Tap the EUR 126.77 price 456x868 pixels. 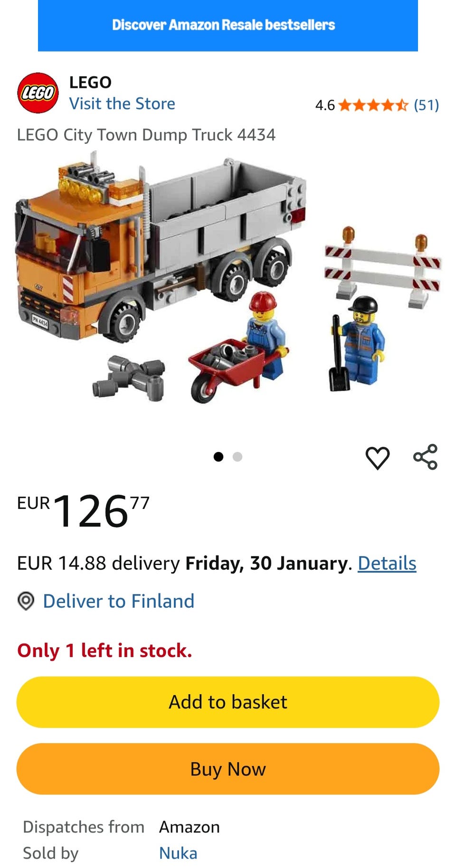[84, 511]
